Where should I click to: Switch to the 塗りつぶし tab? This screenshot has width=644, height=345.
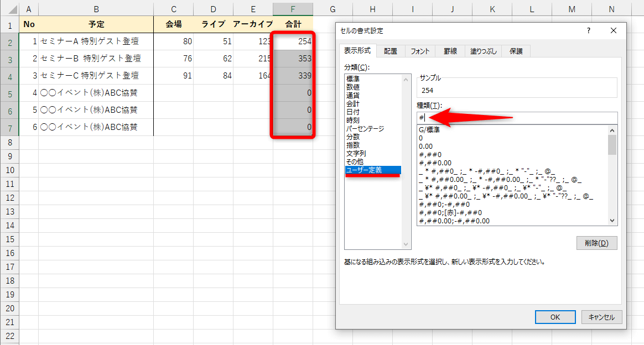click(484, 50)
